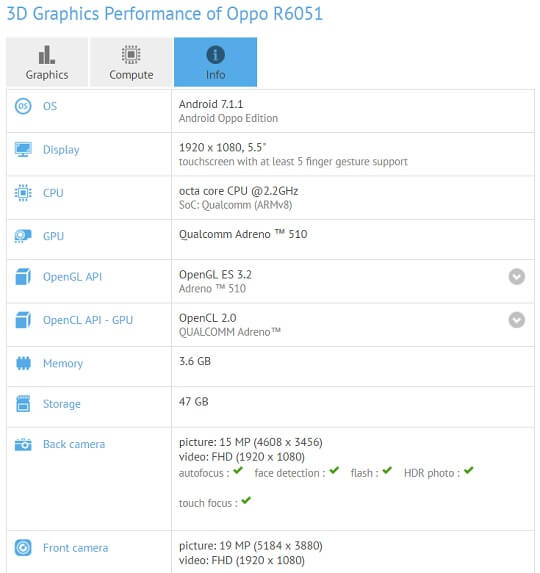Open the Graphics tab
The image size is (540, 573).
click(x=47, y=62)
